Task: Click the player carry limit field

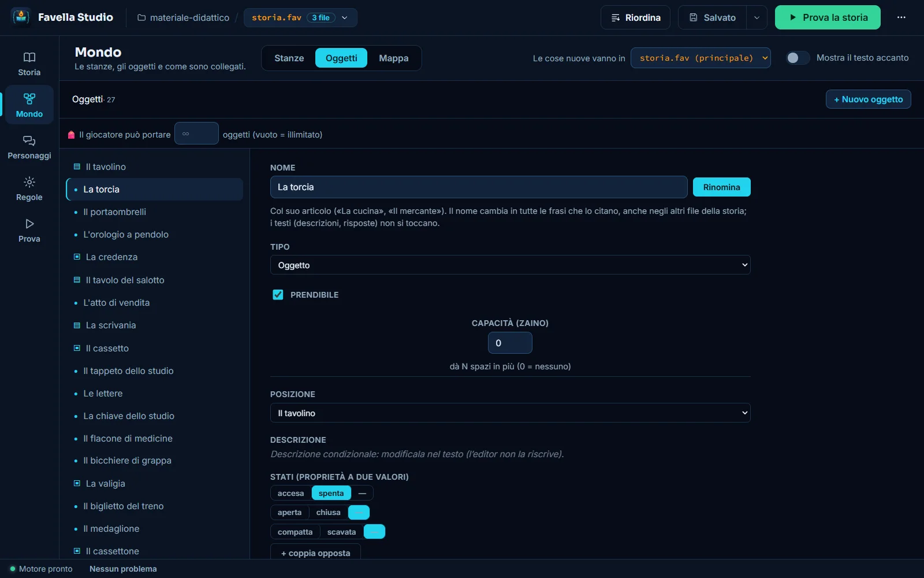Action: 196,134
